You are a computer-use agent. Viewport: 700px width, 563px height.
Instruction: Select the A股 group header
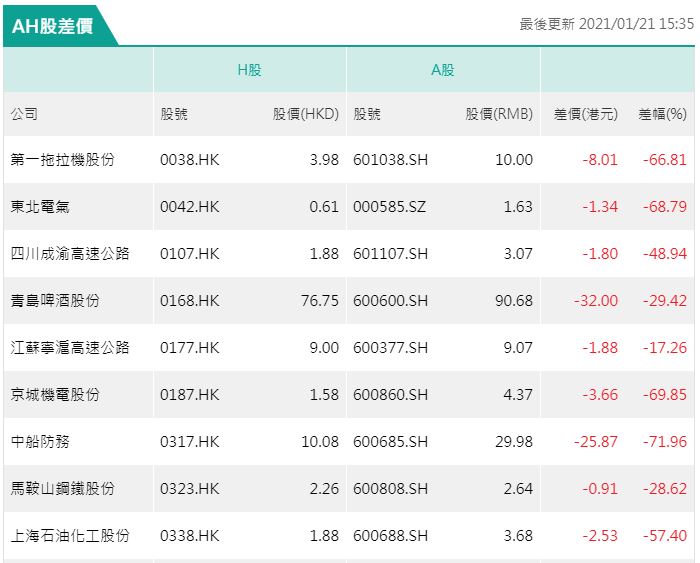[442, 70]
